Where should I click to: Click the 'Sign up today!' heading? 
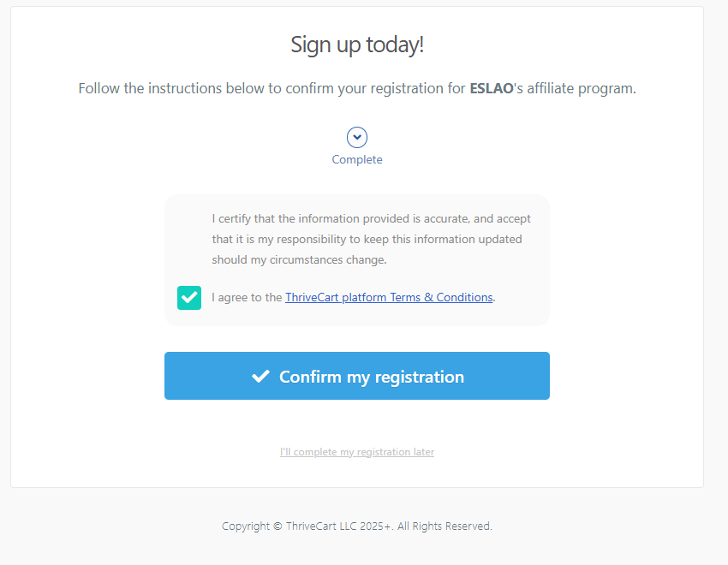[x=357, y=45]
